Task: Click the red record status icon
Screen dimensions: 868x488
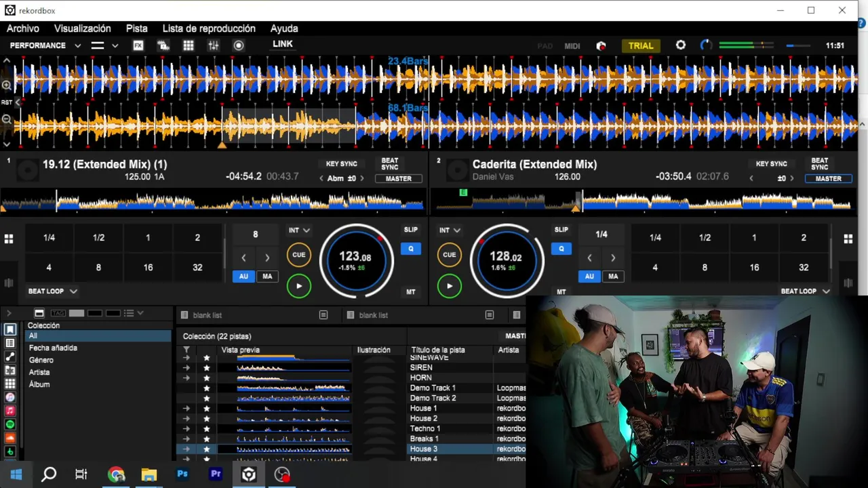Action: (x=601, y=46)
